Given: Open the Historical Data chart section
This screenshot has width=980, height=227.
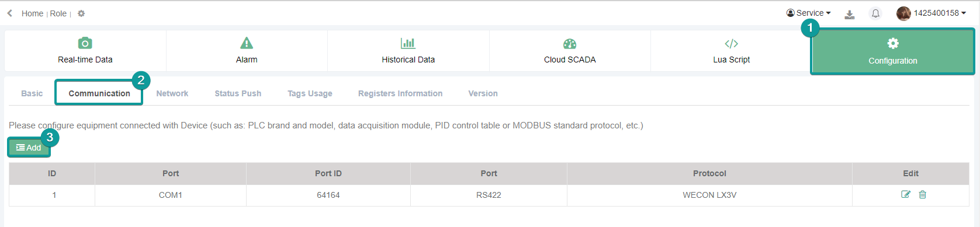Looking at the screenshot, I should [x=408, y=51].
